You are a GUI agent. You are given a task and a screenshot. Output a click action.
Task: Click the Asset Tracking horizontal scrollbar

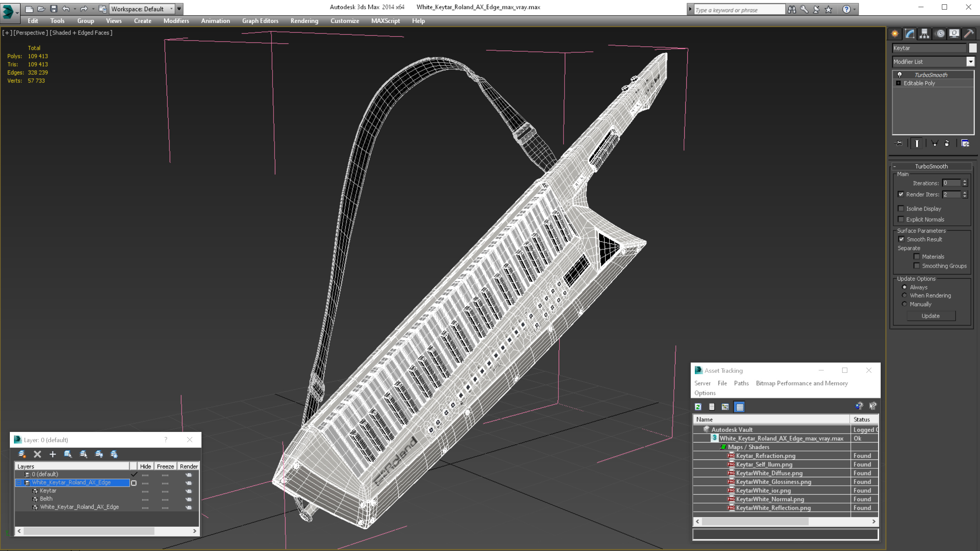click(786, 521)
